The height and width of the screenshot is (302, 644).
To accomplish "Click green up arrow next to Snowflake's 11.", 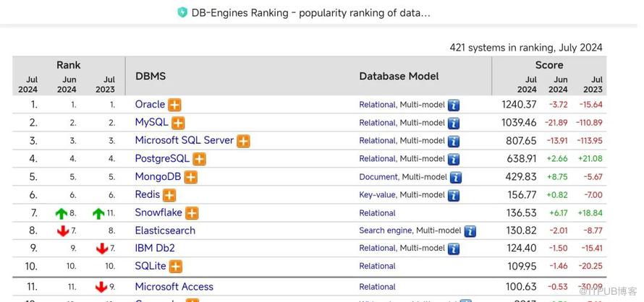I will (98, 213).
